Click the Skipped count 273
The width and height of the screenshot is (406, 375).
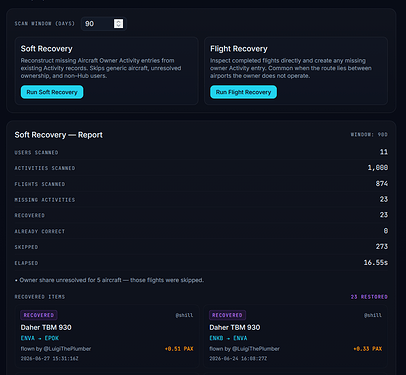(382, 247)
